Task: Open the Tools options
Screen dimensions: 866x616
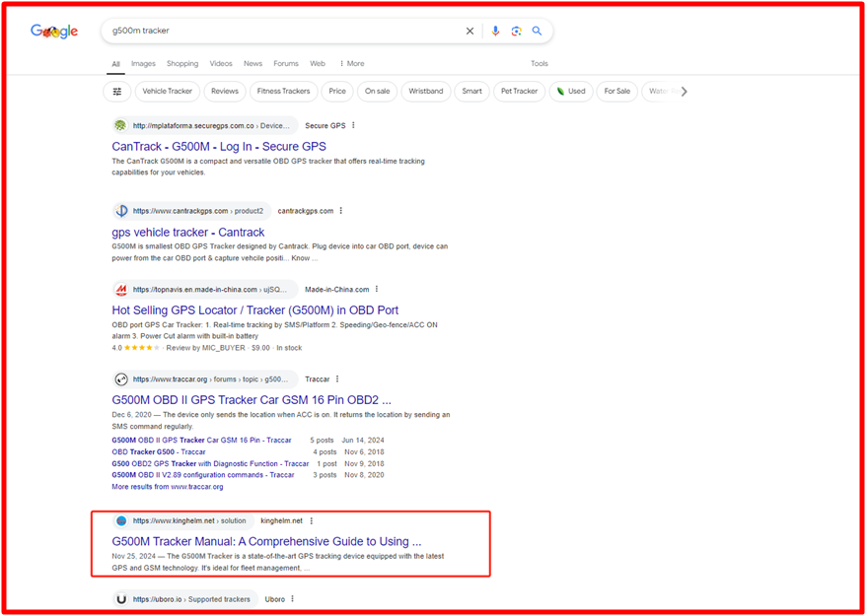Action: pos(539,64)
